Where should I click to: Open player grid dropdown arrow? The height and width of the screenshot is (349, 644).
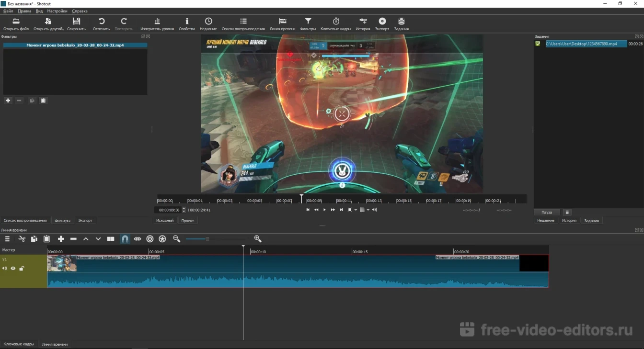(x=368, y=210)
